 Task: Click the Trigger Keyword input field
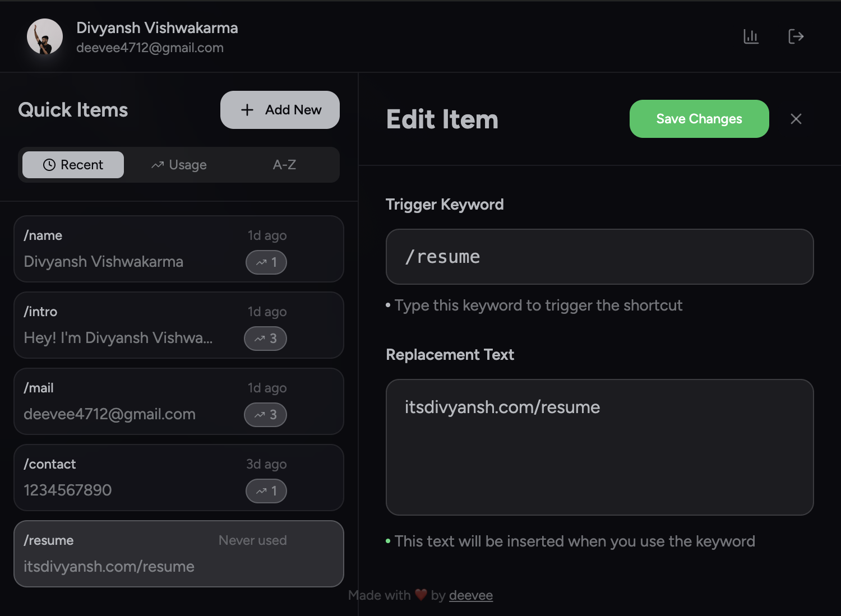click(x=599, y=257)
